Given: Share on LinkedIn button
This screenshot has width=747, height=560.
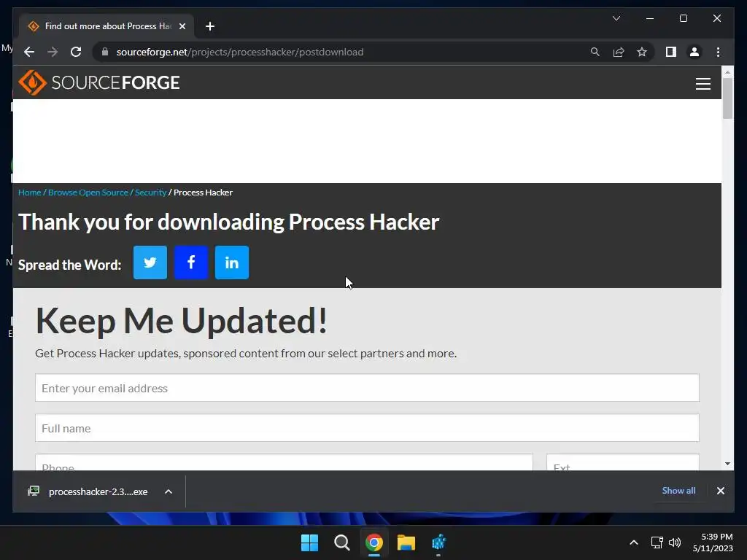Looking at the screenshot, I should click(232, 262).
